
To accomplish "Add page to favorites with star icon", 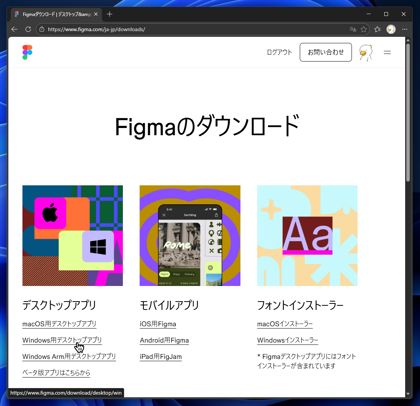I will [364, 29].
